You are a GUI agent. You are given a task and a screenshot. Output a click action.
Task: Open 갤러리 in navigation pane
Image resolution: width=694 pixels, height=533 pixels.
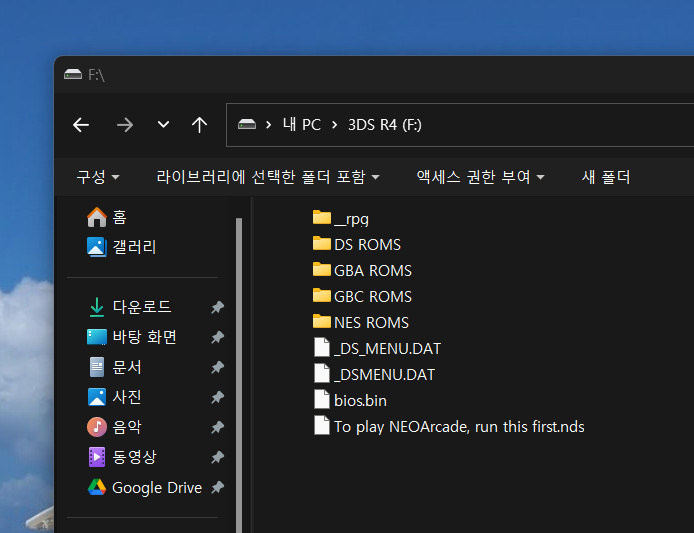click(121, 247)
